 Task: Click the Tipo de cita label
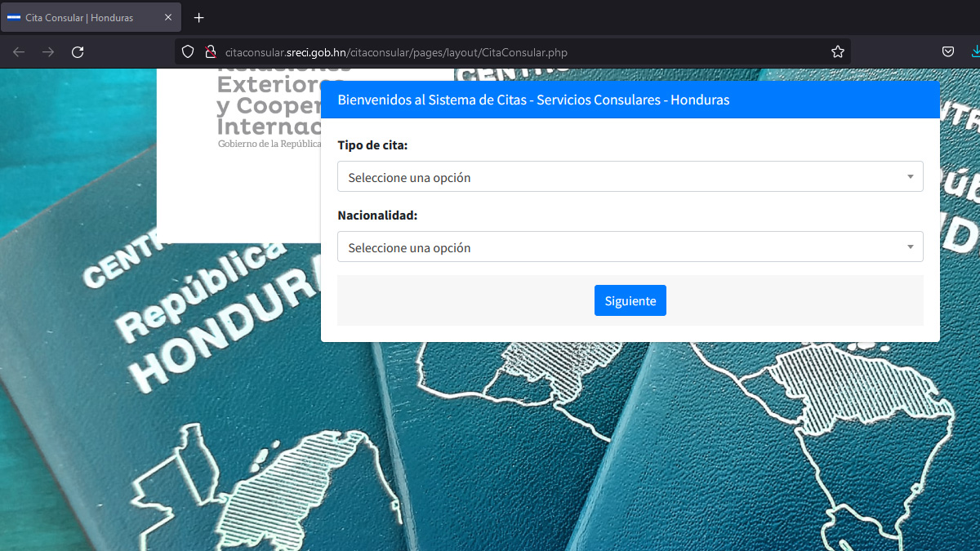pos(373,144)
